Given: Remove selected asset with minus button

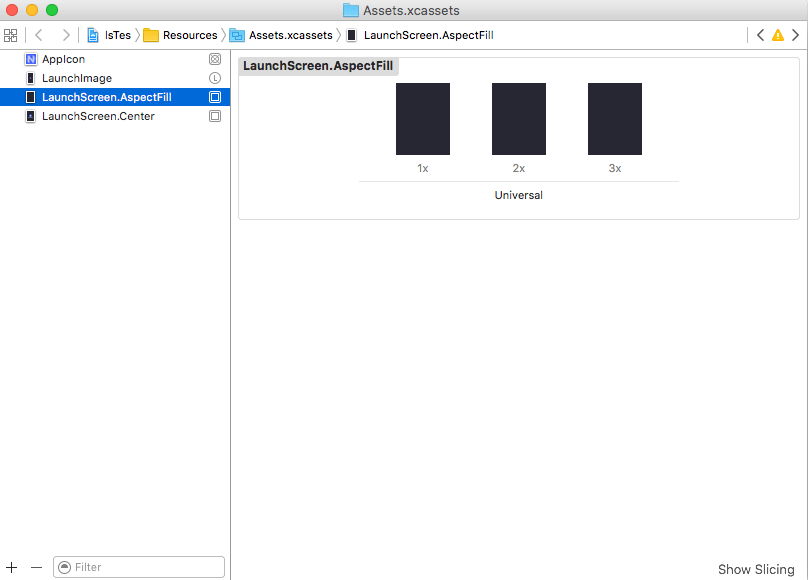Looking at the screenshot, I should [36, 567].
